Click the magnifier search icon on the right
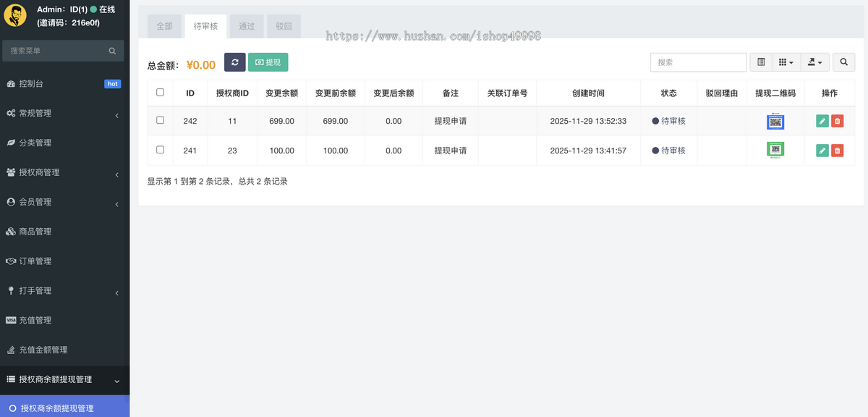 (x=843, y=62)
